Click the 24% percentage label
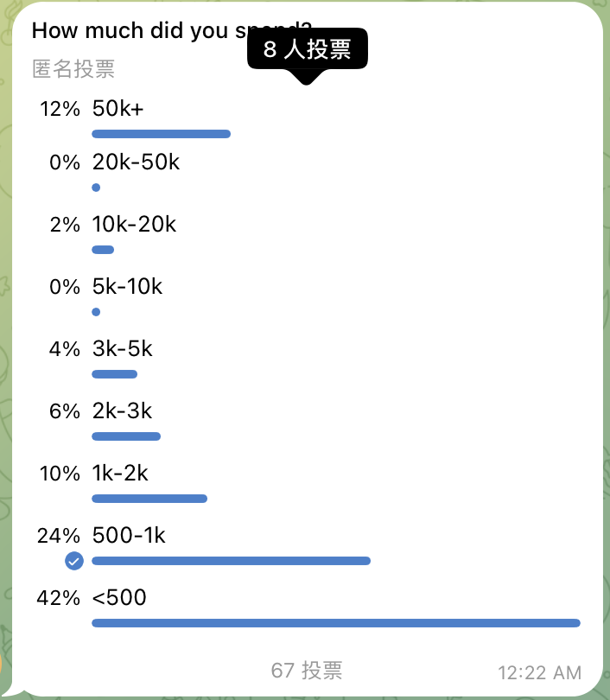 point(59,536)
